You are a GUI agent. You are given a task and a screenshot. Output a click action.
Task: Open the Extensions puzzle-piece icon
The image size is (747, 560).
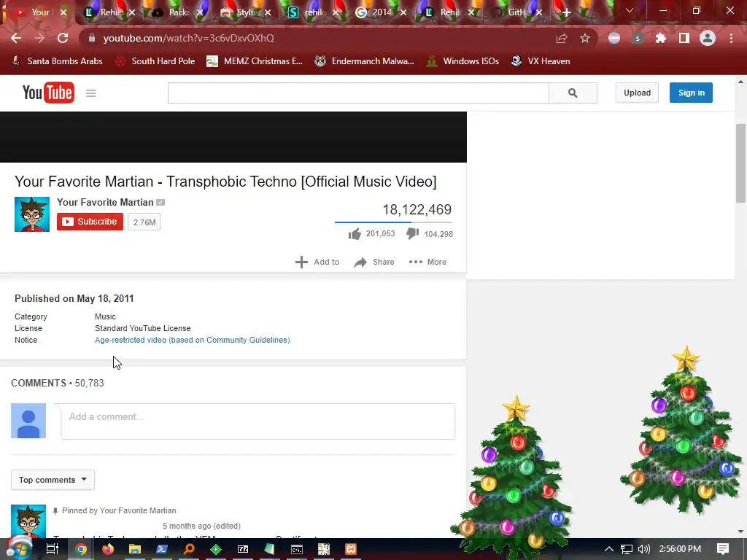pos(660,38)
